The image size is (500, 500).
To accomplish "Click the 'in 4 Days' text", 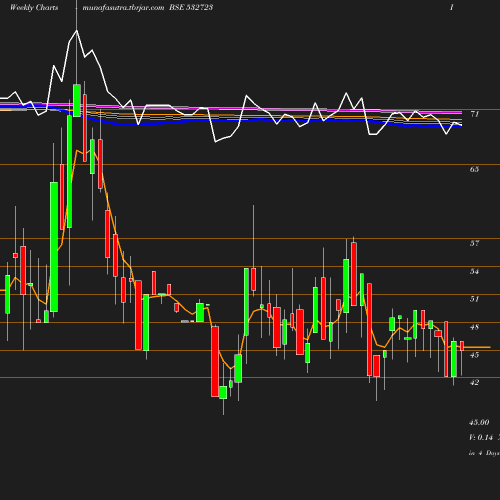I will 484,453.
